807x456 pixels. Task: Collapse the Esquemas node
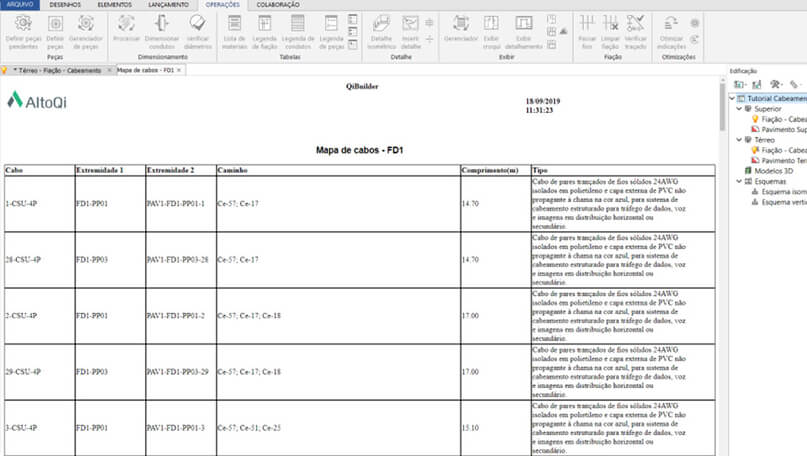pyautogui.click(x=739, y=181)
